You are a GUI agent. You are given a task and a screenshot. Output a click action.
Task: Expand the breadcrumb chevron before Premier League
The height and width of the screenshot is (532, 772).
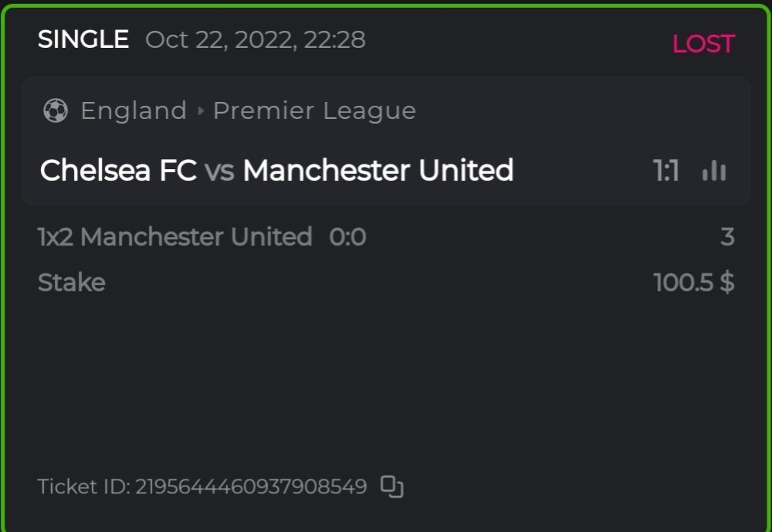(200, 110)
